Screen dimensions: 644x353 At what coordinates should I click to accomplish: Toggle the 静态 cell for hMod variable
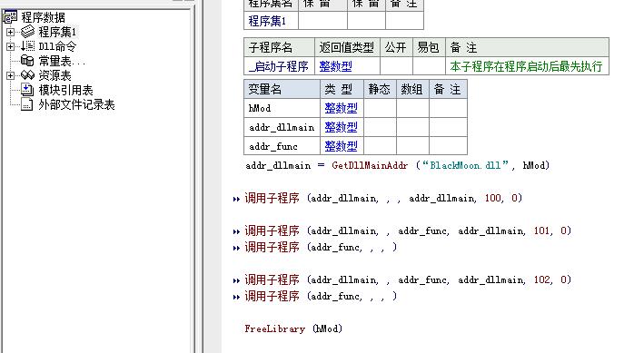(x=380, y=108)
